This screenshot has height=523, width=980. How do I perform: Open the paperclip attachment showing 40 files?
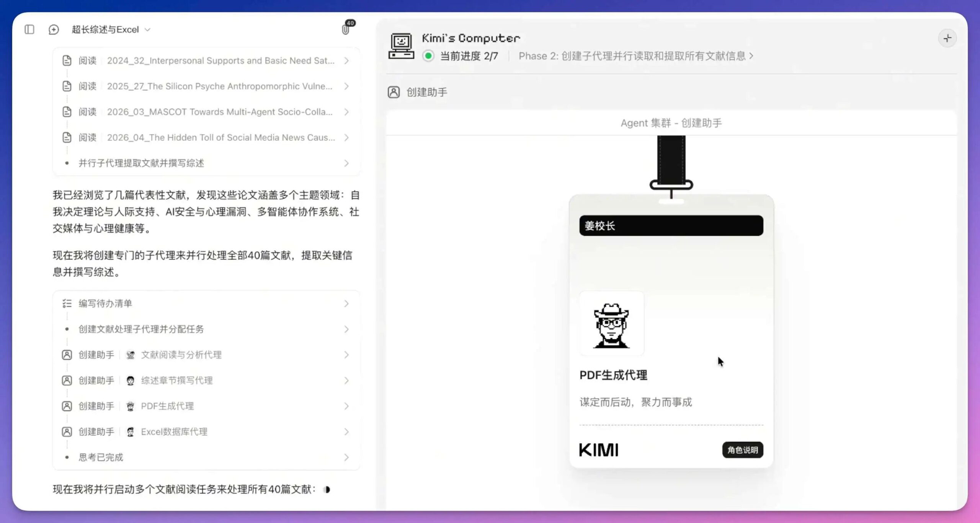pyautogui.click(x=346, y=29)
